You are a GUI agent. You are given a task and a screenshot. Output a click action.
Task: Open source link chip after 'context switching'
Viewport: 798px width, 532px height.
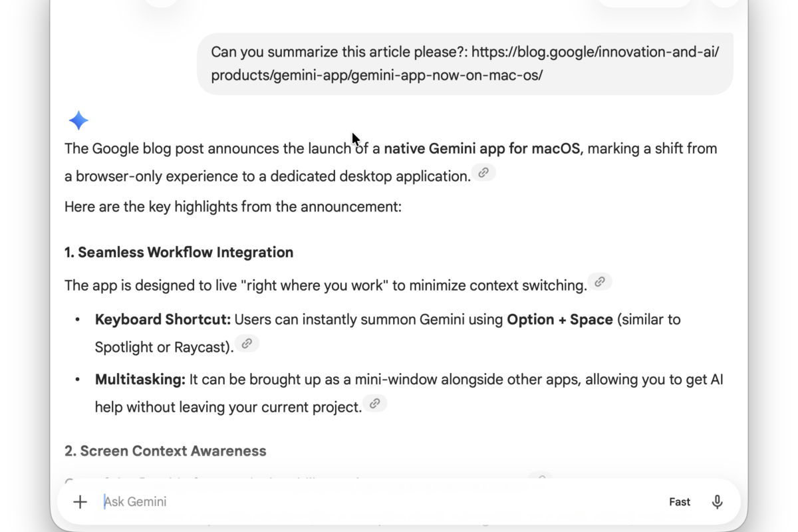[600, 281]
